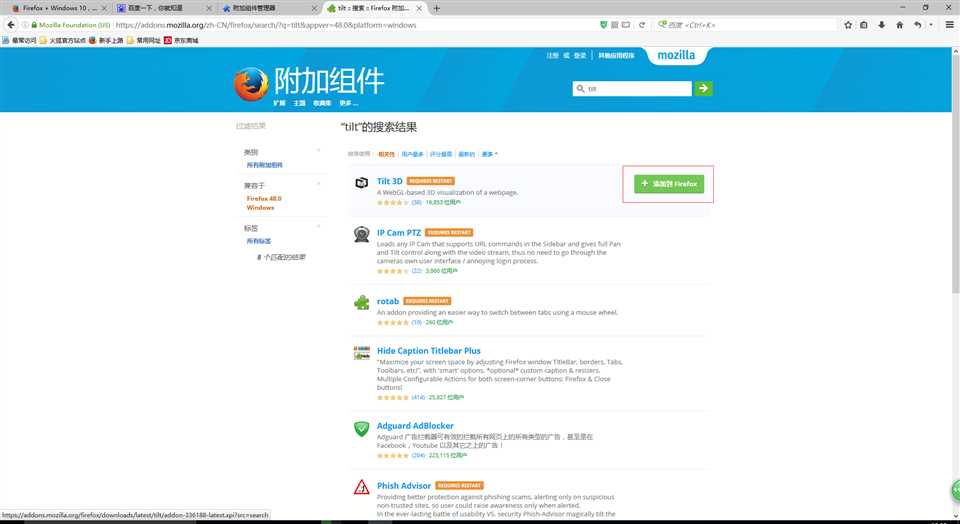Image resolution: width=960 pixels, height=524 pixels.
Task: Open the 京东商城 bookmark
Action: pos(181,40)
